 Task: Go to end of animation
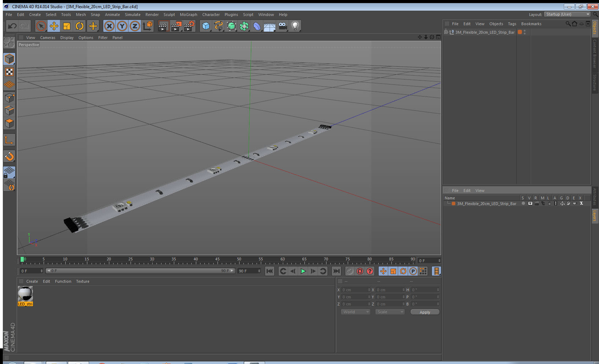coord(336,271)
